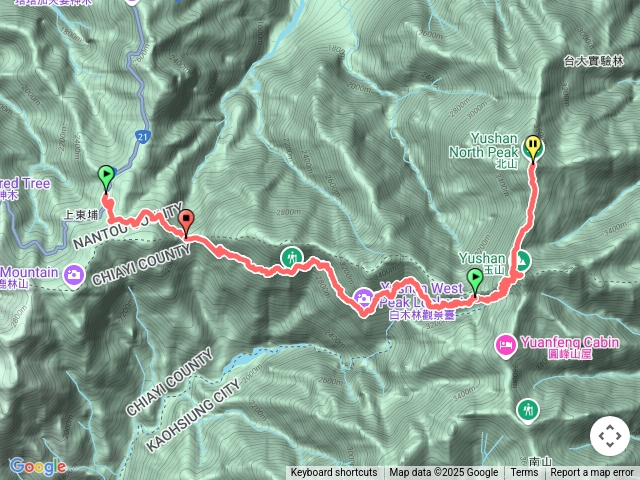Image resolution: width=640 pixels, height=480 pixels.
Task: Open the Yuanfeng Cabin lodging icon
Action: (506, 345)
